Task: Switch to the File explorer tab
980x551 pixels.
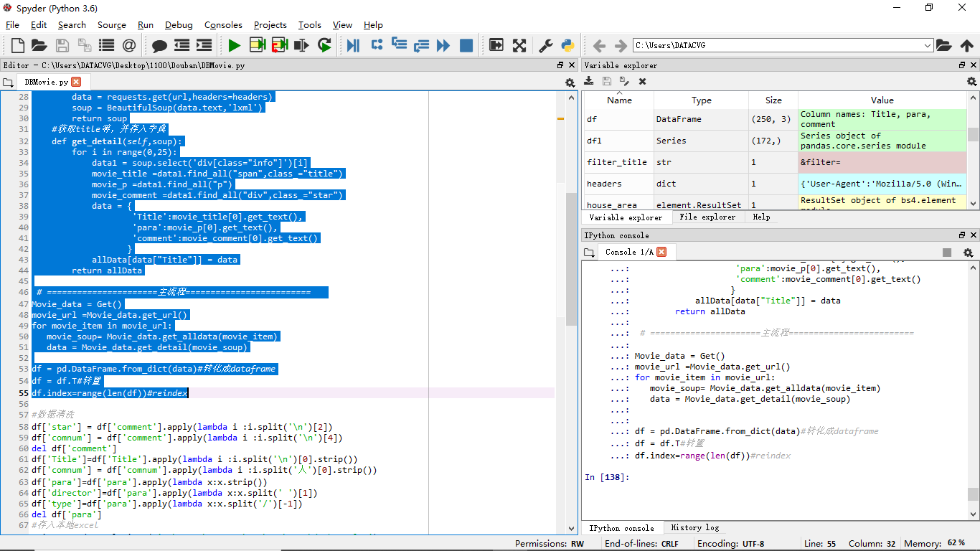Action: pos(708,217)
